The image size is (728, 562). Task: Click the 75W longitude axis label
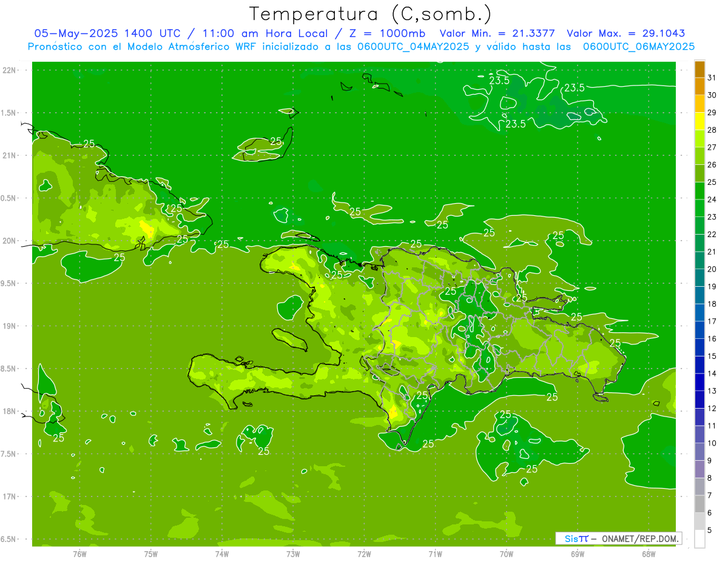[151, 554]
